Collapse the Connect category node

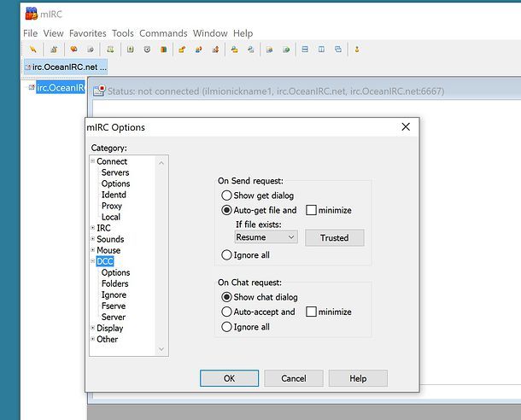93,161
